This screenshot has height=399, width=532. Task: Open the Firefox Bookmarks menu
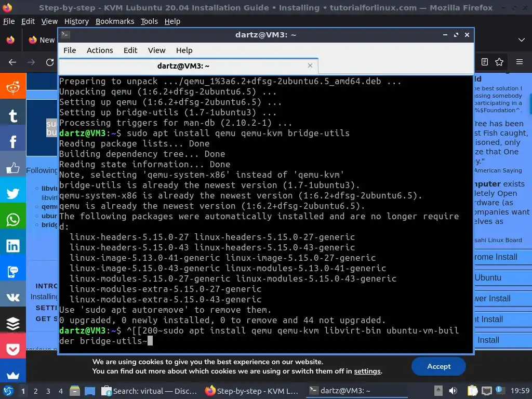point(115,21)
